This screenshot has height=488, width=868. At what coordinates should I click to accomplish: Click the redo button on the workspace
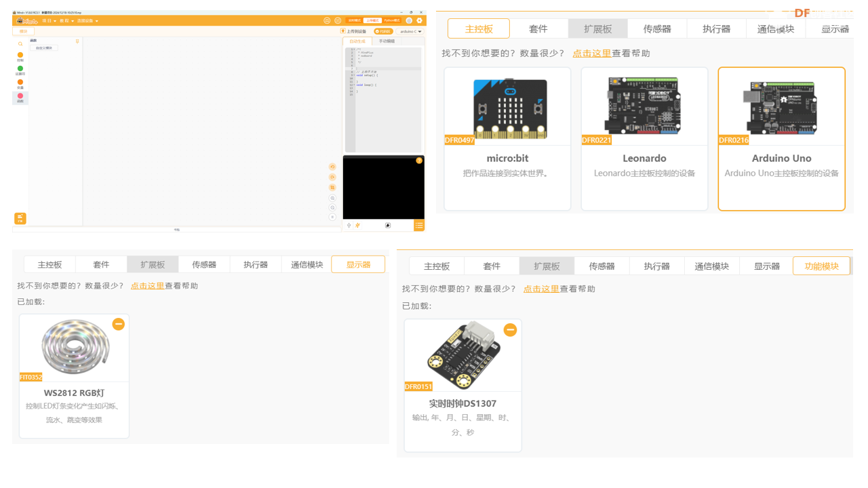tap(332, 177)
